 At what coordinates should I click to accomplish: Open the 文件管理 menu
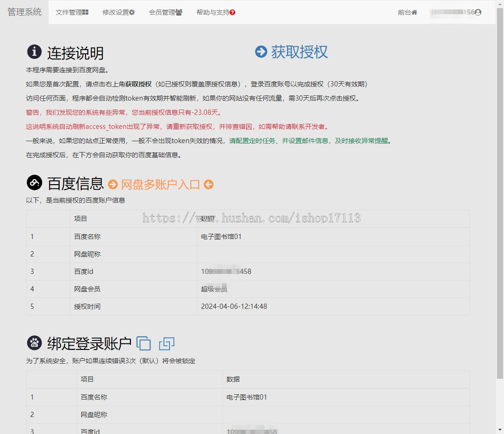[x=72, y=12]
